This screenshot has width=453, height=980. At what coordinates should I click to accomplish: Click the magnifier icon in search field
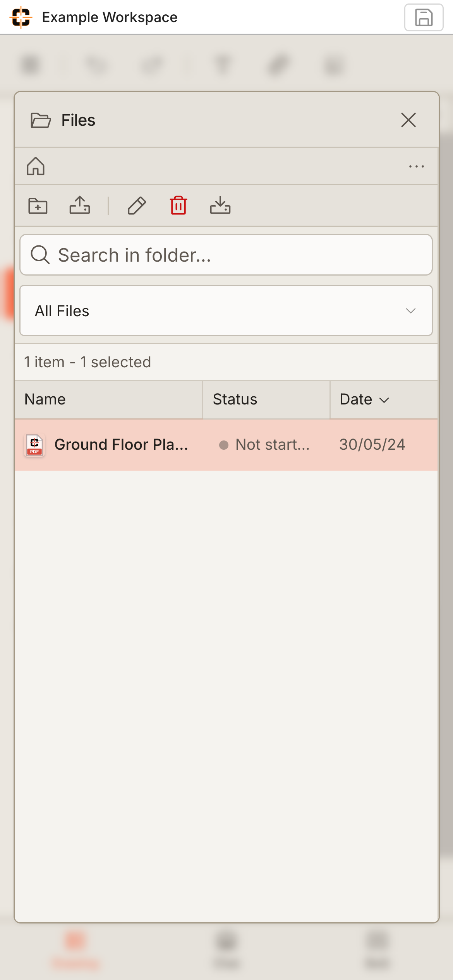(40, 255)
